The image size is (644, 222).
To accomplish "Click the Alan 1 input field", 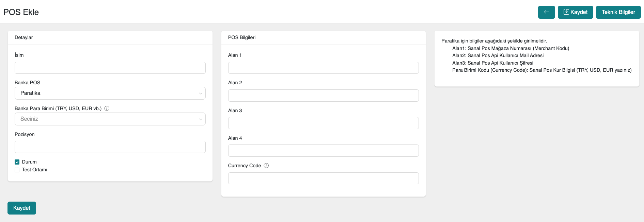I will point(323,68).
